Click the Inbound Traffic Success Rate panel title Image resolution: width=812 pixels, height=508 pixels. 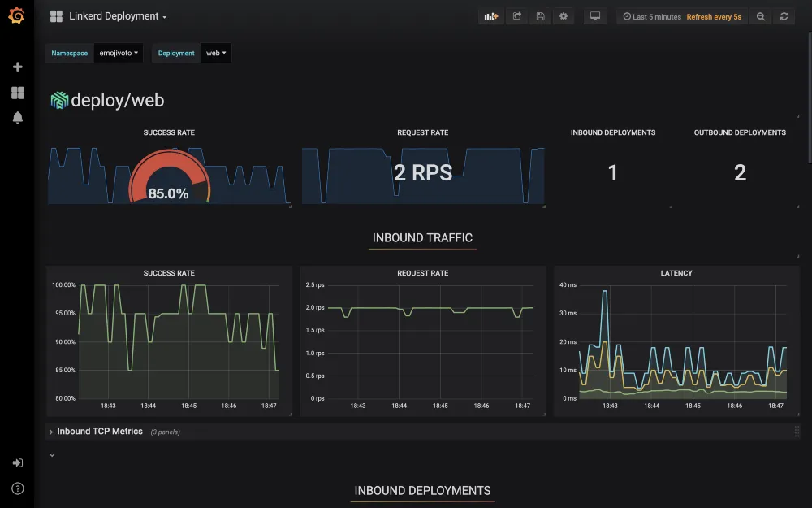coord(169,273)
